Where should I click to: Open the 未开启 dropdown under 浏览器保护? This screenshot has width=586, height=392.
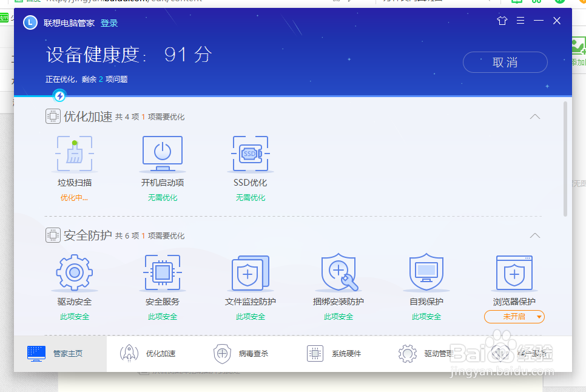pos(514,317)
